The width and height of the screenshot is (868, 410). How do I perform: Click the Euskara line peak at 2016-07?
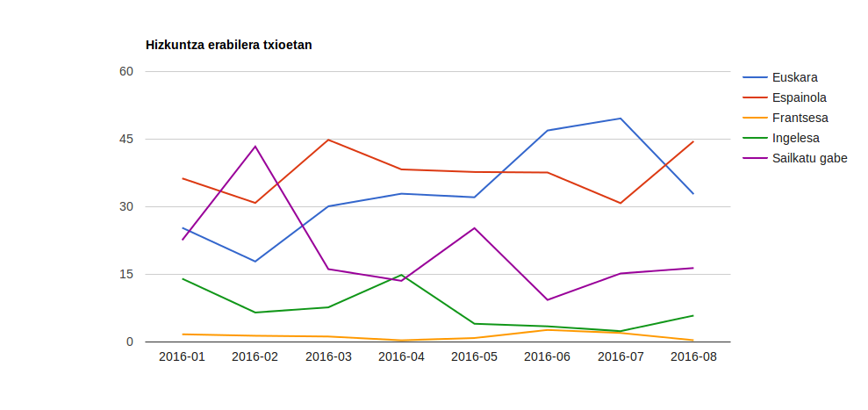(621, 119)
